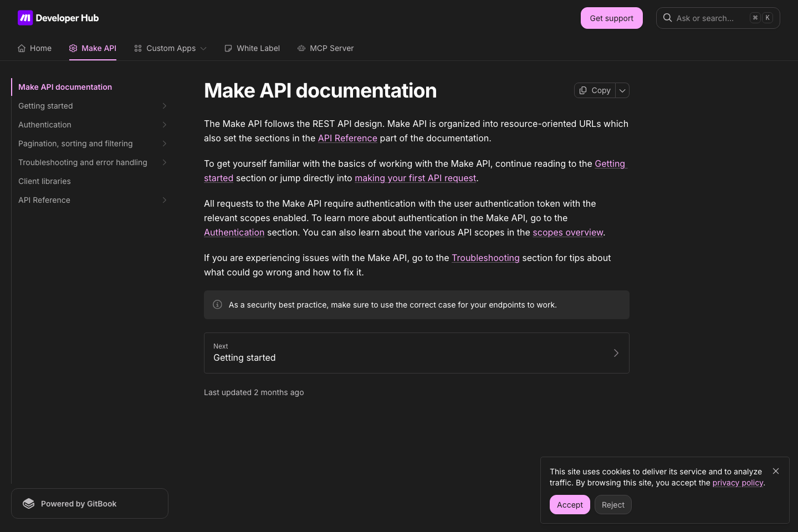Image resolution: width=798 pixels, height=532 pixels.
Task: Expand the Getting started sidebar section
Action: [x=164, y=106]
